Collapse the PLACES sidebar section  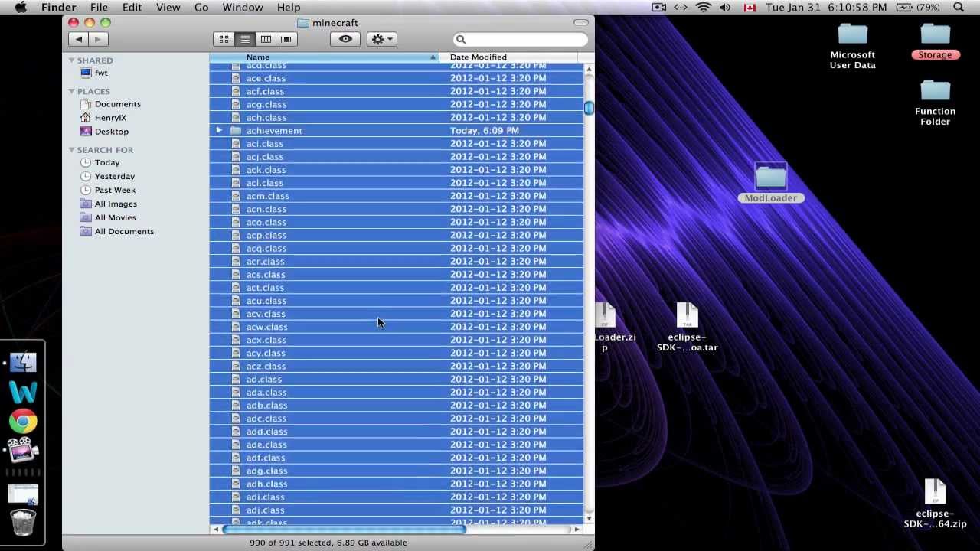pos(71,91)
